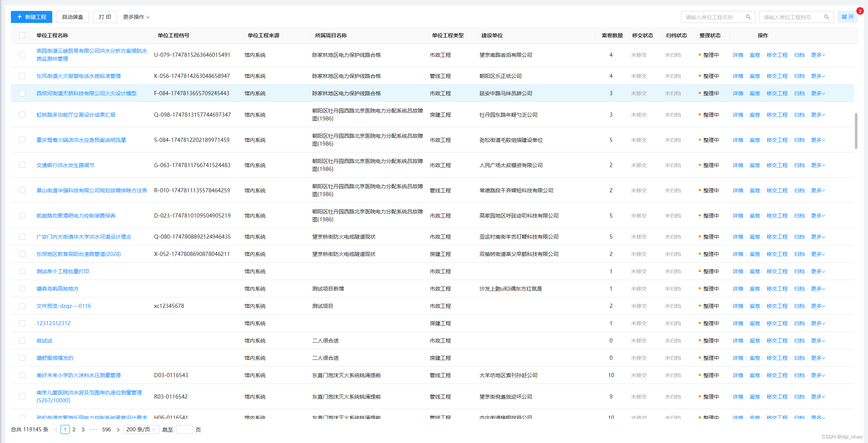Click the search magnifier for 单位工程名称
The height and width of the screenshot is (443, 868).
pos(748,17)
